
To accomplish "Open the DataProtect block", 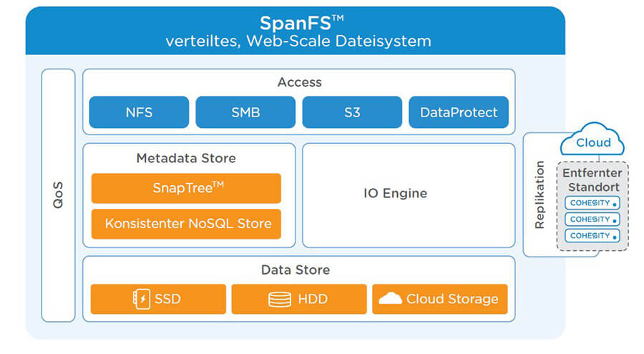I will click(459, 112).
